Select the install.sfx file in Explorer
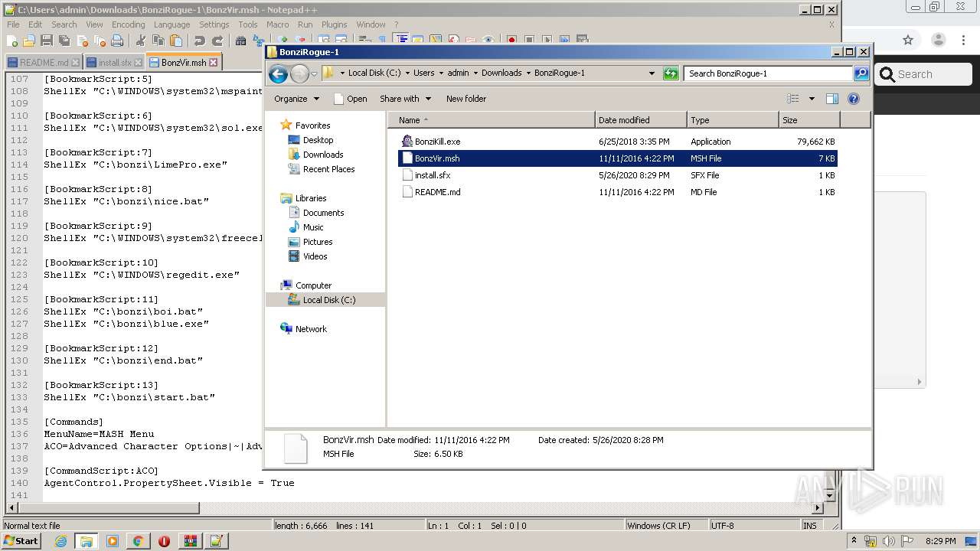 pyautogui.click(x=617, y=175)
